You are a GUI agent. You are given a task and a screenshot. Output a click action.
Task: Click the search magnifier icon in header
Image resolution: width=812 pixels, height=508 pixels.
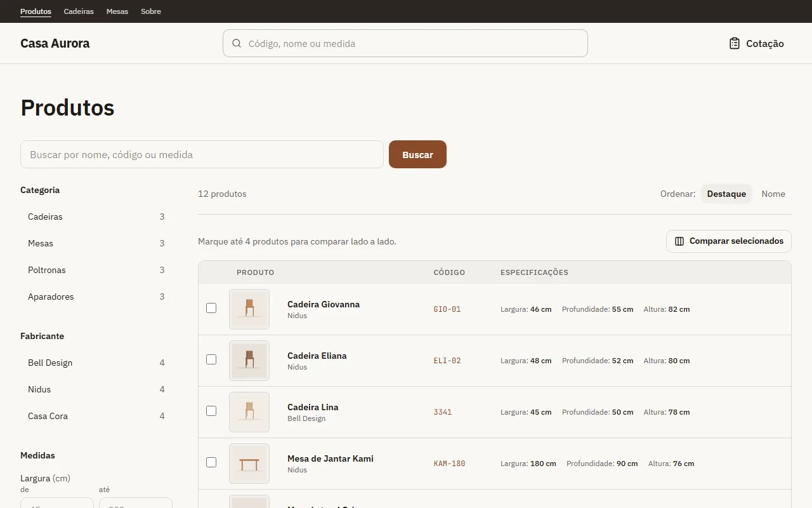tap(237, 43)
